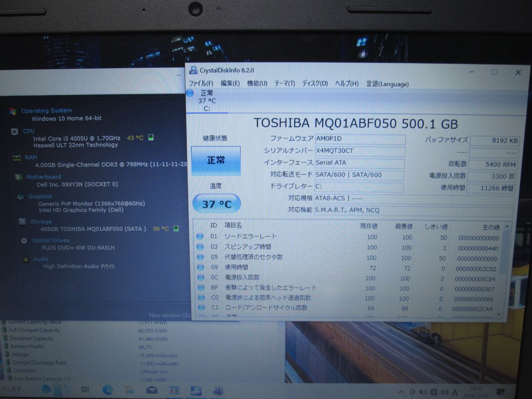
Task: Click the 現在値 column header
Action: [369, 226]
